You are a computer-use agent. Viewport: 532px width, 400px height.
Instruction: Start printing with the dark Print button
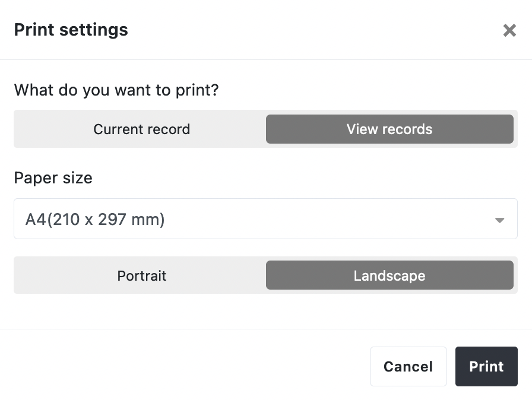point(486,367)
